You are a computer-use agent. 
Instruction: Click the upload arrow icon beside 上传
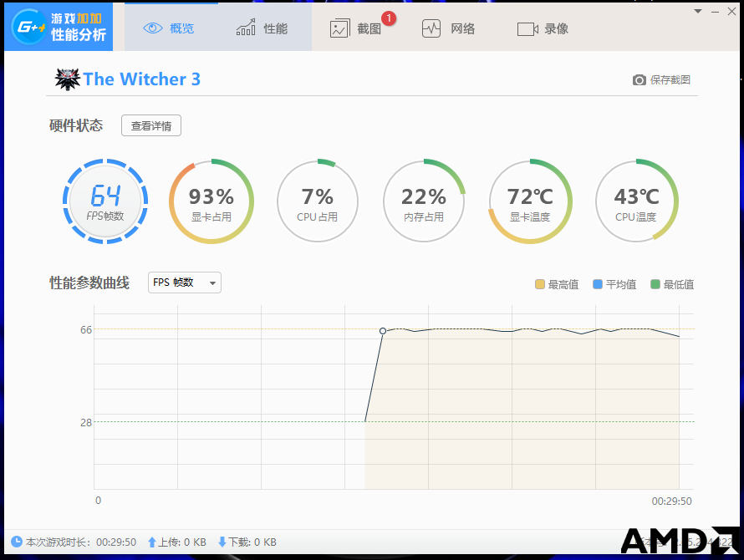(152, 542)
